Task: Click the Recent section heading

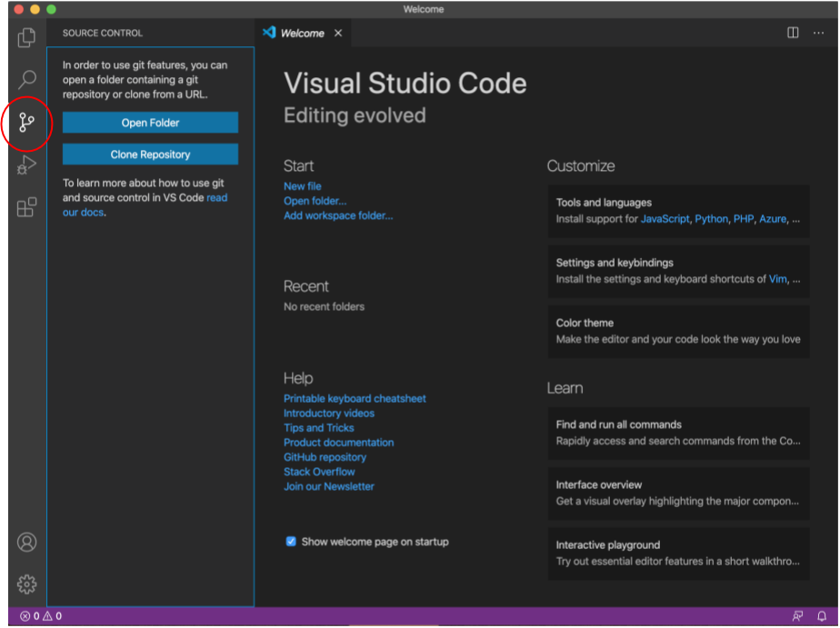Action: 305,287
